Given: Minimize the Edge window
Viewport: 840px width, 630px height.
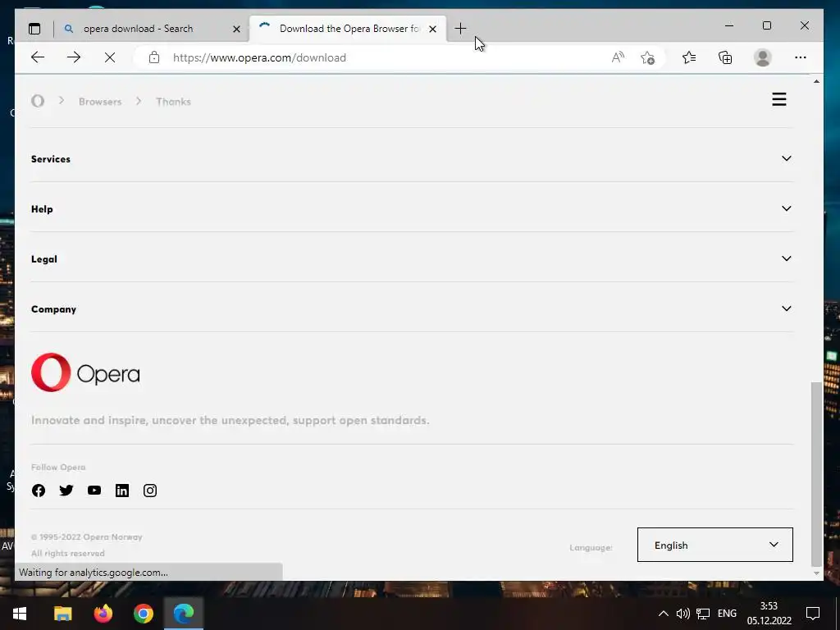Looking at the screenshot, I should point(729,25).
